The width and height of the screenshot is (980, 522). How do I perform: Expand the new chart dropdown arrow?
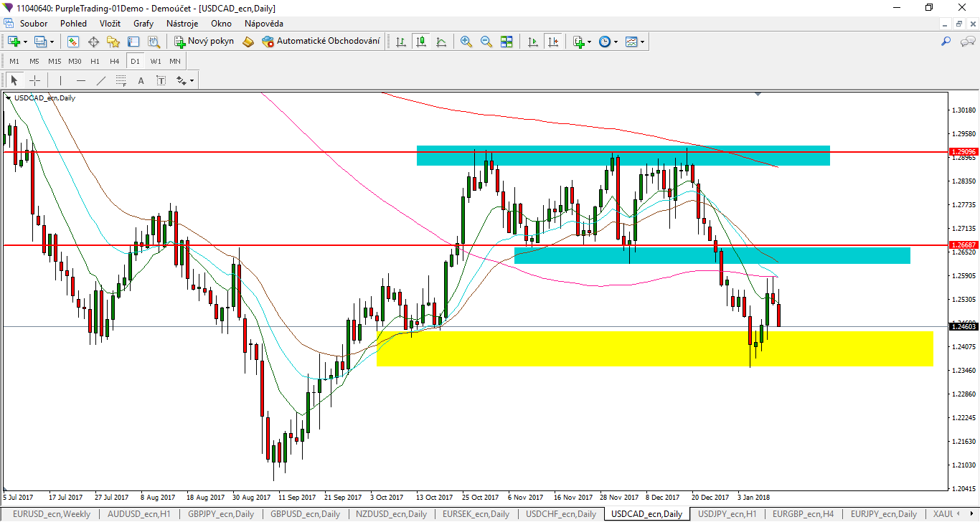(26, 42)
